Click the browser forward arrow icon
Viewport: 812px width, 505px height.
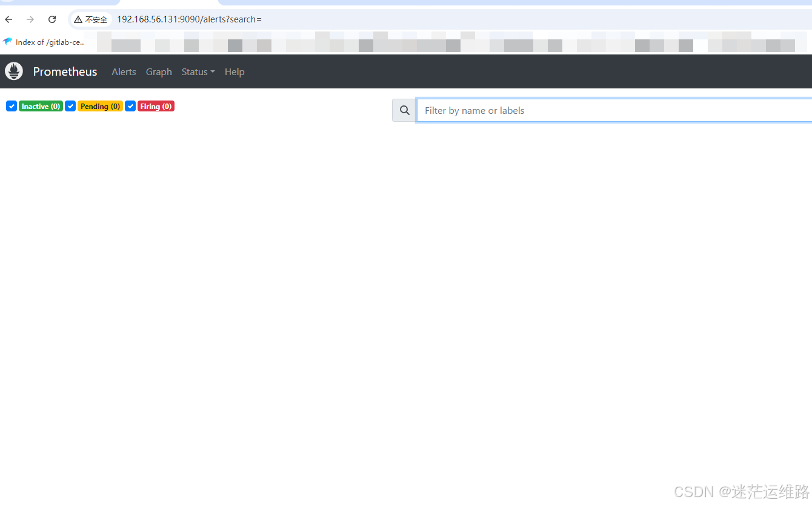[x=30, y=19]
